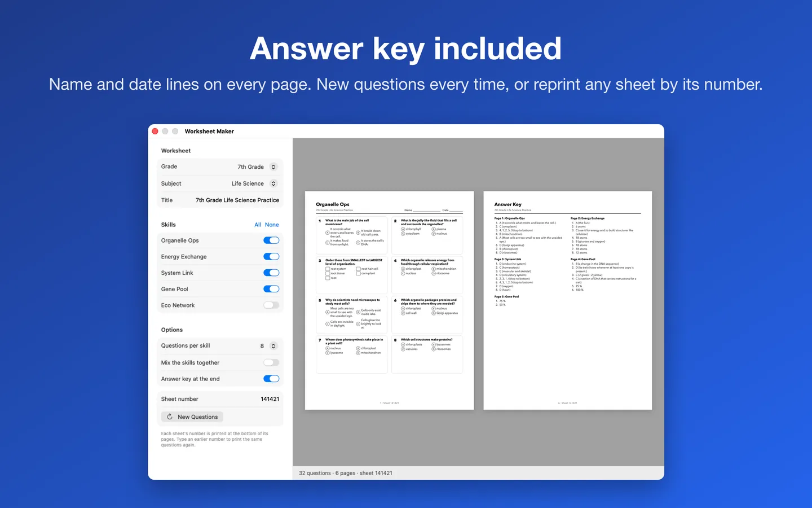Click the All skills link
The width and height of the screenshot is (812, 508).
tap(258, 225)
